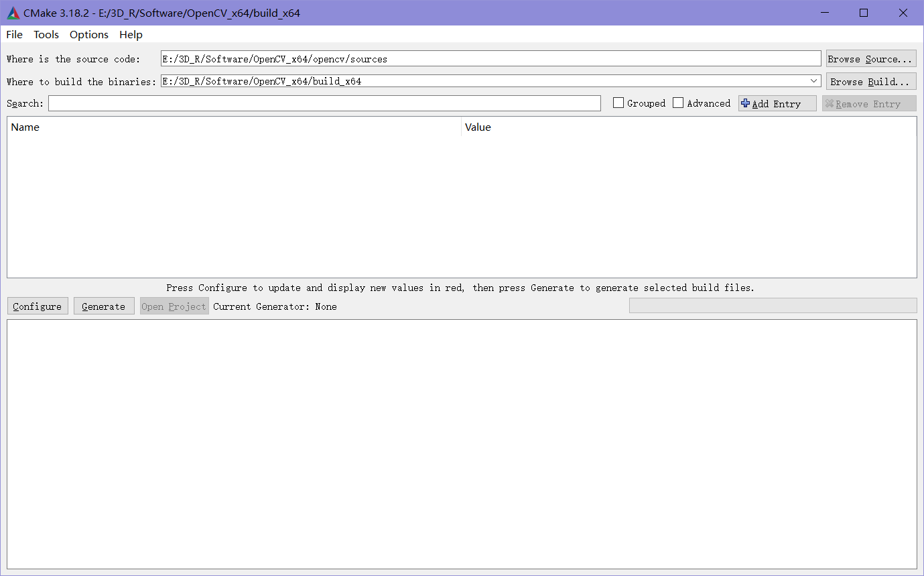Open the File menu
Viewport: 924px width, 576px height.
tap(14, 34)
